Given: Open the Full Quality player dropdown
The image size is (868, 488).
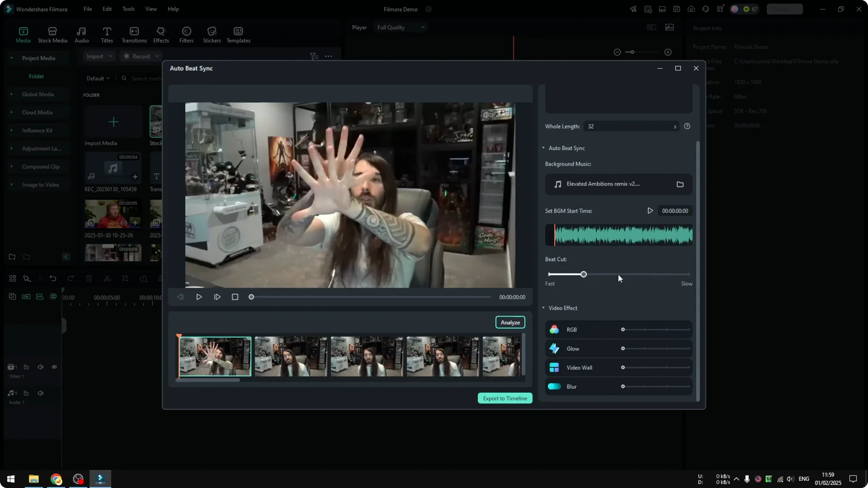Looking at the screenshot, I should point(400,27).
